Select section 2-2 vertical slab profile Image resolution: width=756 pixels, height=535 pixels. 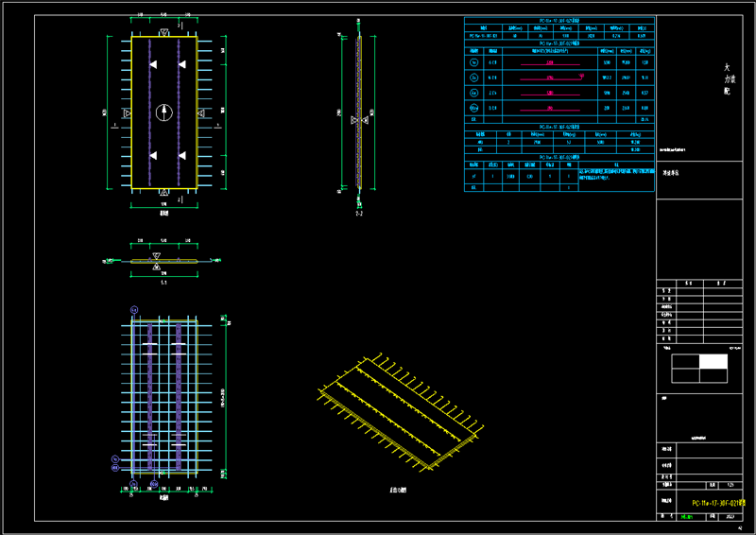[x=359, y=112]
